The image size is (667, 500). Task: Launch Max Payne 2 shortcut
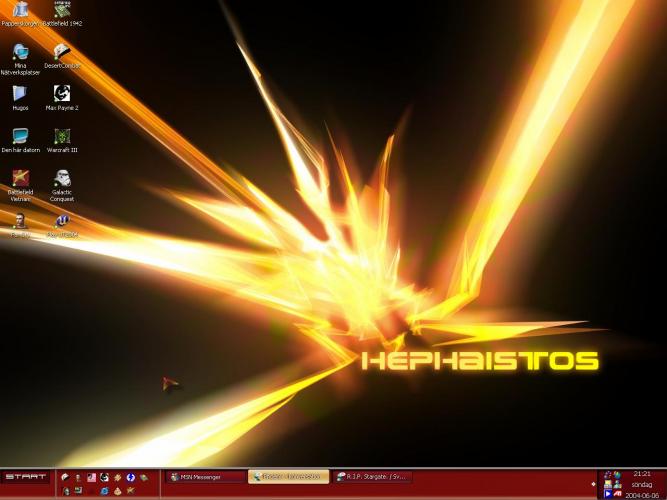62,94
